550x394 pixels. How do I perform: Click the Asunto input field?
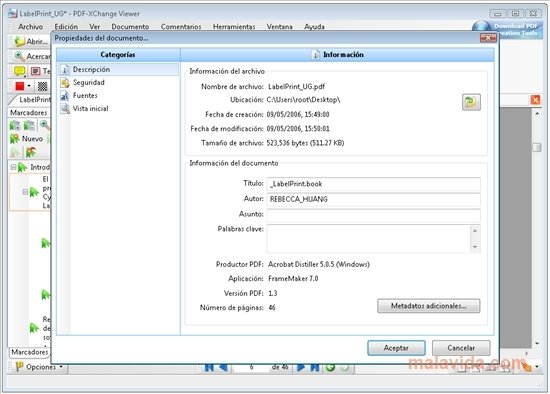373,215
